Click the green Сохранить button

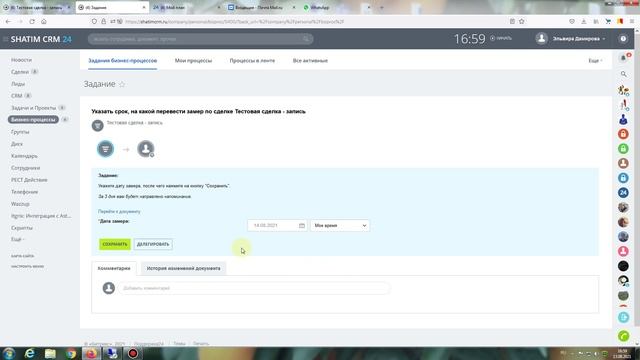click(x=115, y=244)
